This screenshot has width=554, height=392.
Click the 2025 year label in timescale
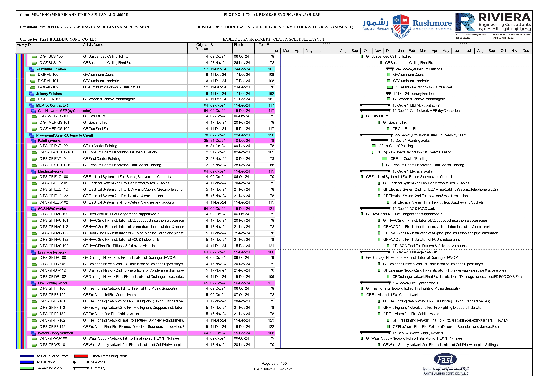pyautogui.click(x=463, y=45)
